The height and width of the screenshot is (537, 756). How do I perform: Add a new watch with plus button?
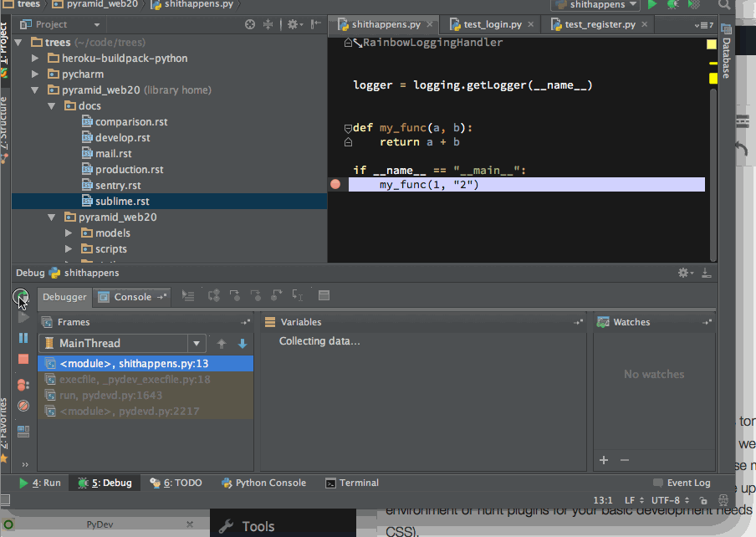coord(604,460)
